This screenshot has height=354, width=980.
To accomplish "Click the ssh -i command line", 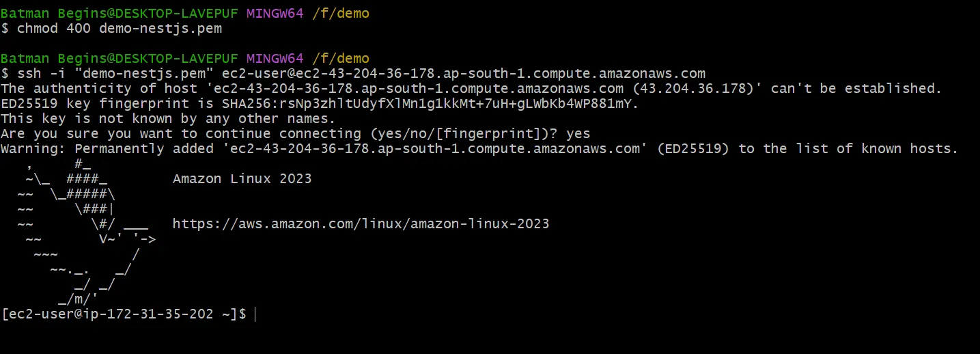I will point(361,74).
